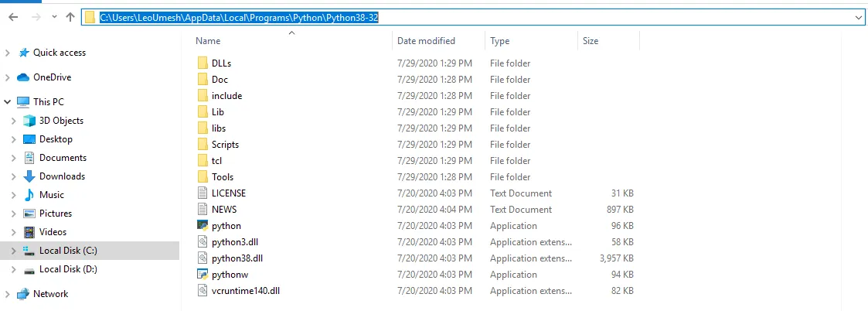Select This PC monitor icon
The image size is (868, 311).
tap(23, 102)
